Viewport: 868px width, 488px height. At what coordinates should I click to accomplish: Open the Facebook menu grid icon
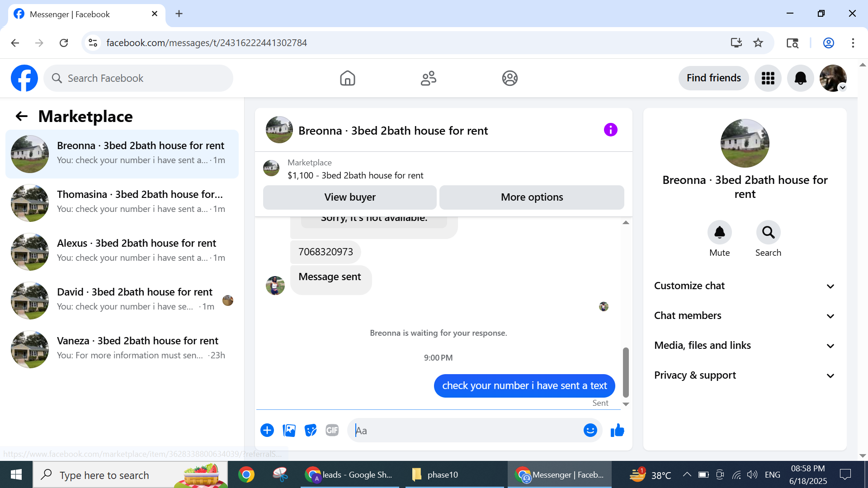pyautogui.click(x=768, y=78)
